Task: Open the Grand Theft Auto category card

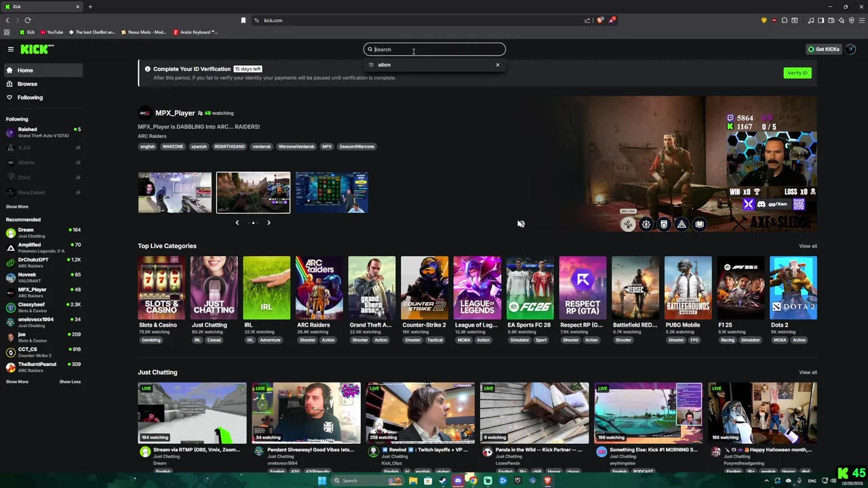Action: pos(372,287)
